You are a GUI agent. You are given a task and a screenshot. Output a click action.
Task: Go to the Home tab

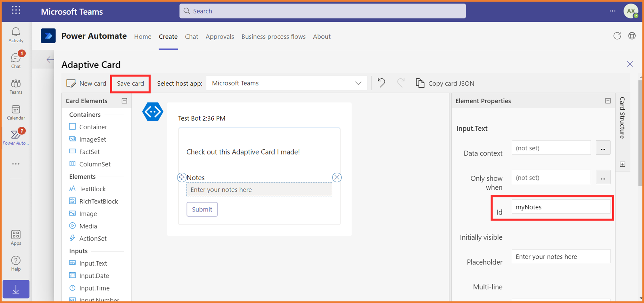coord(143,36)
